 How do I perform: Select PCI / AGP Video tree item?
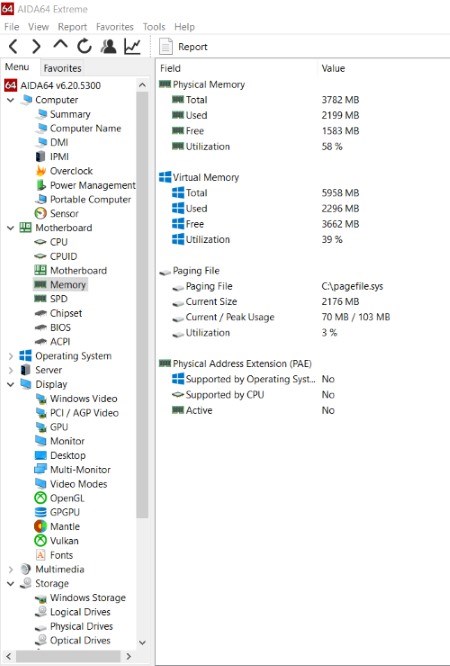click(x=84, y=413)
